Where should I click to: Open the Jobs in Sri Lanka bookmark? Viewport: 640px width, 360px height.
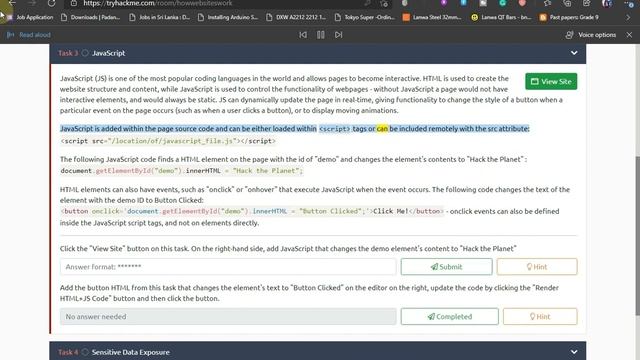point(159,17)
